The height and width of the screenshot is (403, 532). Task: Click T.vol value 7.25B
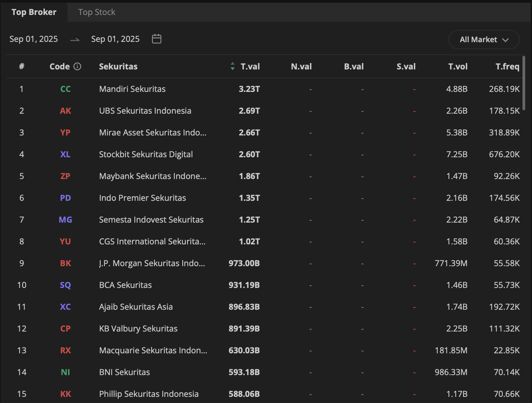[x=457, y=155]
